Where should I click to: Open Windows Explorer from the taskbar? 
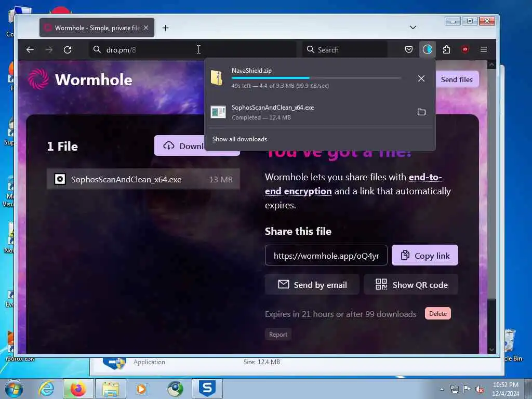[x=111, y=389]
